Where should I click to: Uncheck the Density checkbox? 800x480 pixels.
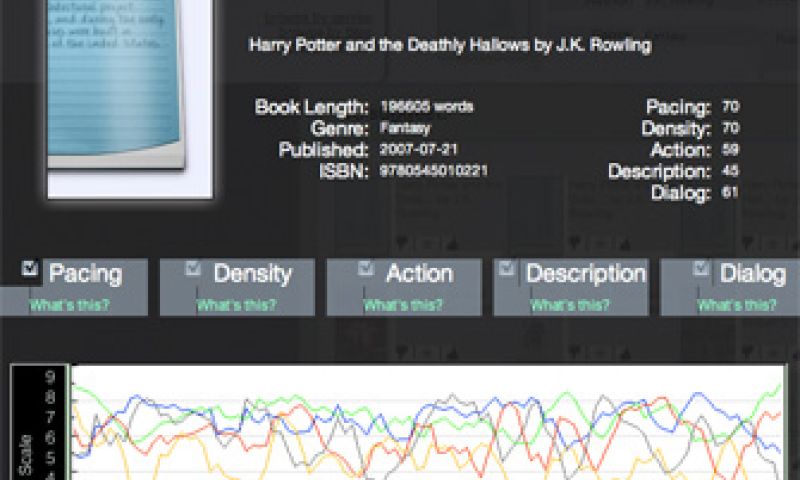[193, 267]
